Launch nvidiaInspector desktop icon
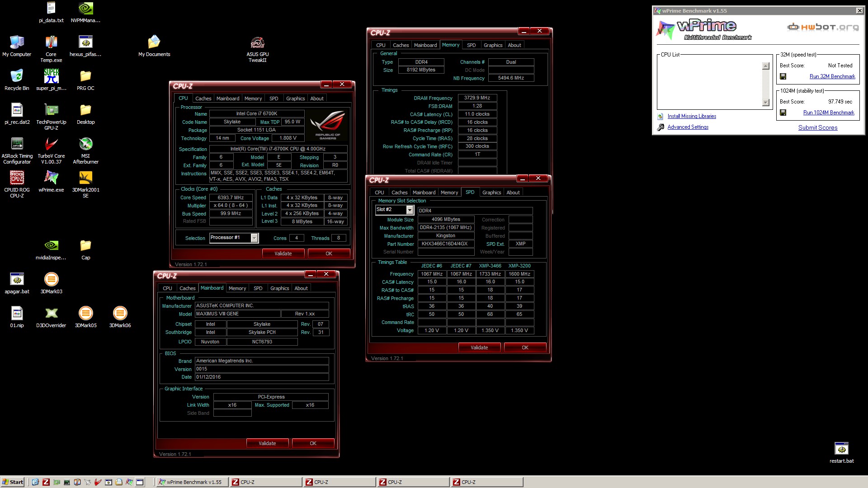The height and width of the screenshot is (488, 868). tap(51, 249)
